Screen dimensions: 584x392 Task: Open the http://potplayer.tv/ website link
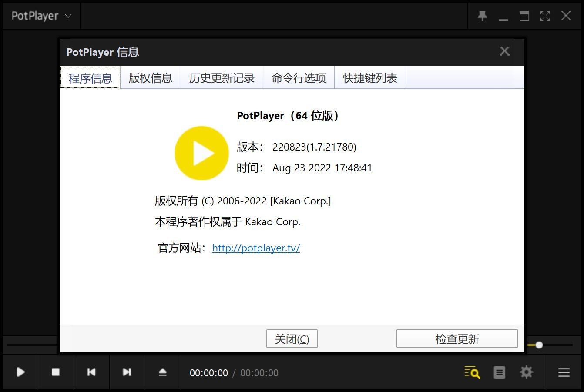point(256,248)
